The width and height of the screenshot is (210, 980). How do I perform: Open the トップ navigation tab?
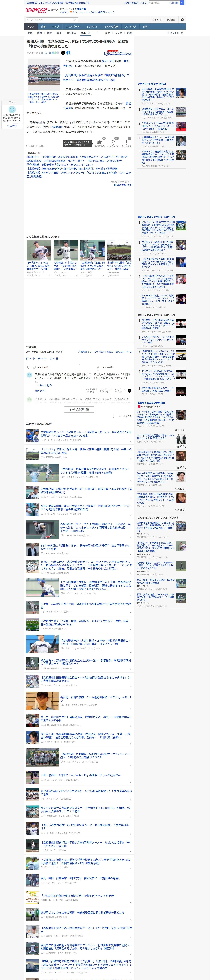pos(31,27)
